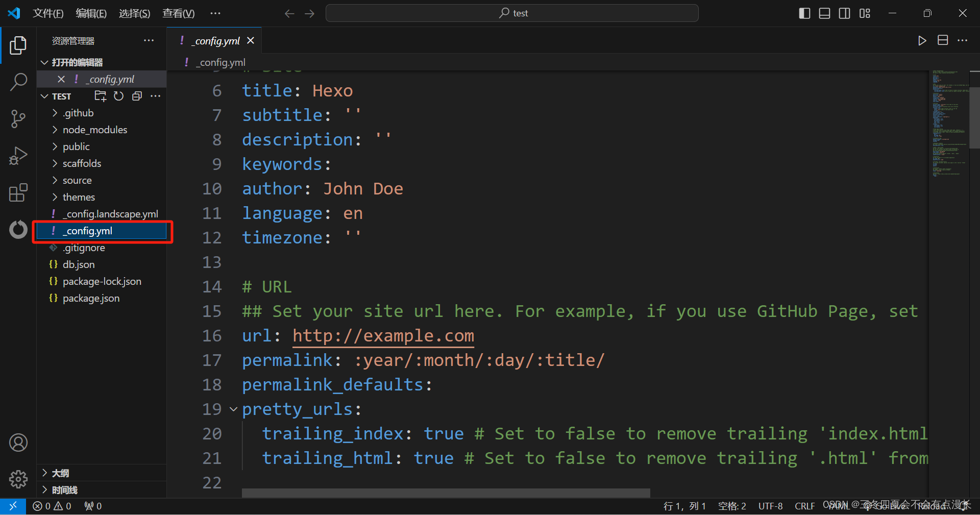980x515 pixels.
Task: Toggle secondary side bar visibility
Action: point(845,13)
